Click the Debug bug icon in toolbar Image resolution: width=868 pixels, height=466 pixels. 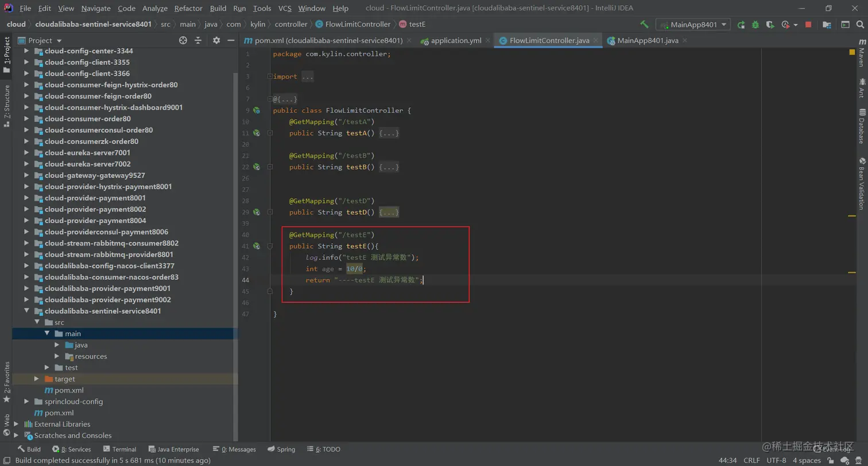coord(755,25)
